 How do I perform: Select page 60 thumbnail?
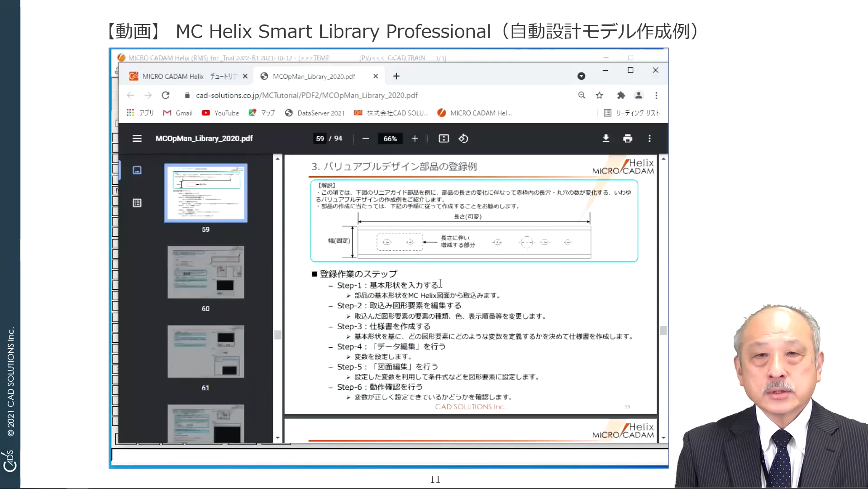[206, 272]
